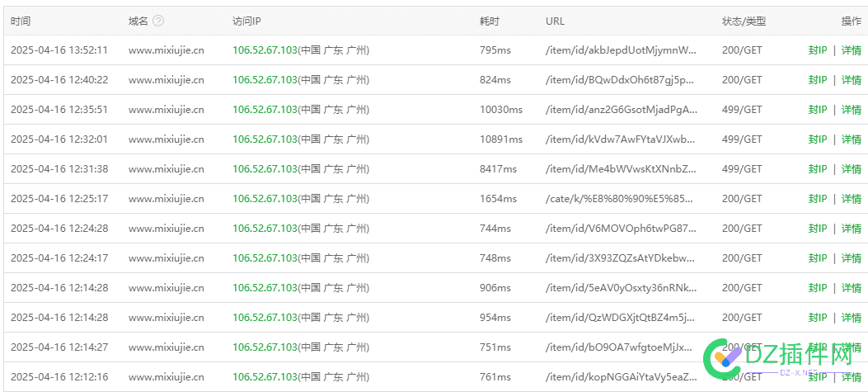Show 详情 for the 10030ms request
Image resolution: width=868 pixels, height=392 pixels.
click(852, 109)
